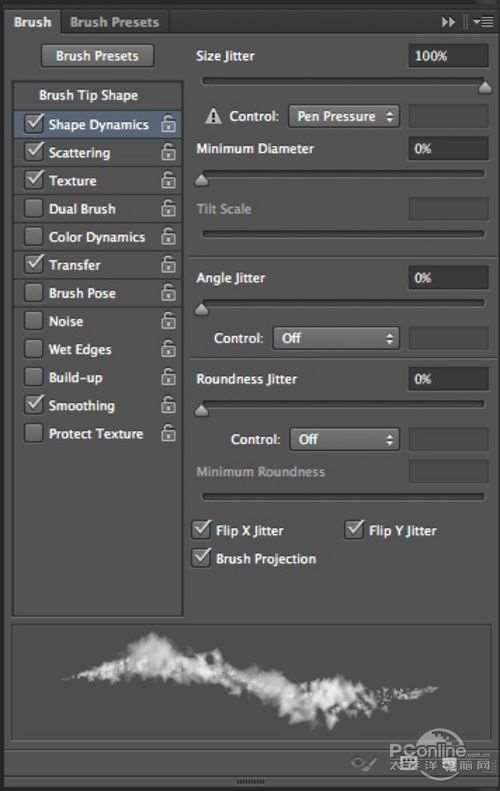Click the Size Jitter percentage field
The image size is (500, 791).
[x=448, y=56]
